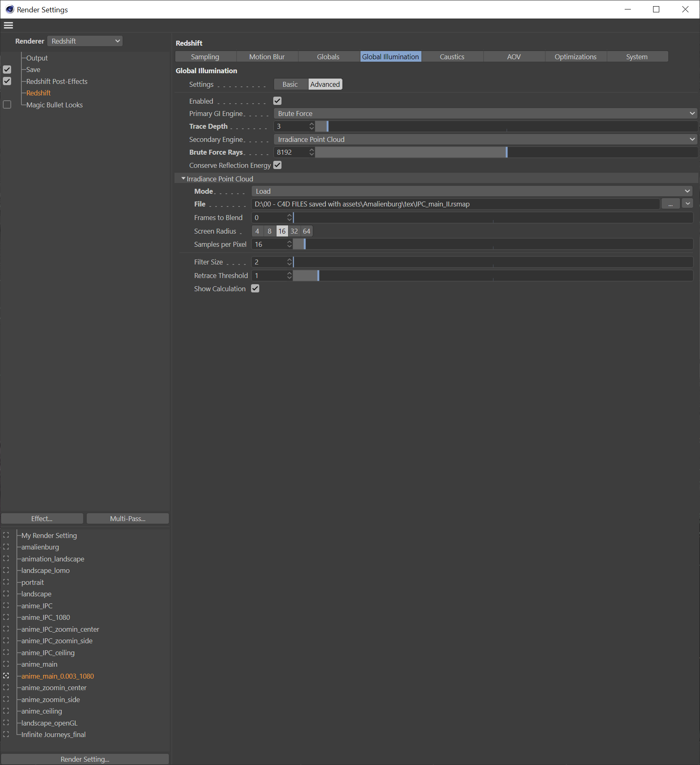700x765 pixels.
Task: Collapse the Irradiance Point Cloud section
Action: coord(184,178)
